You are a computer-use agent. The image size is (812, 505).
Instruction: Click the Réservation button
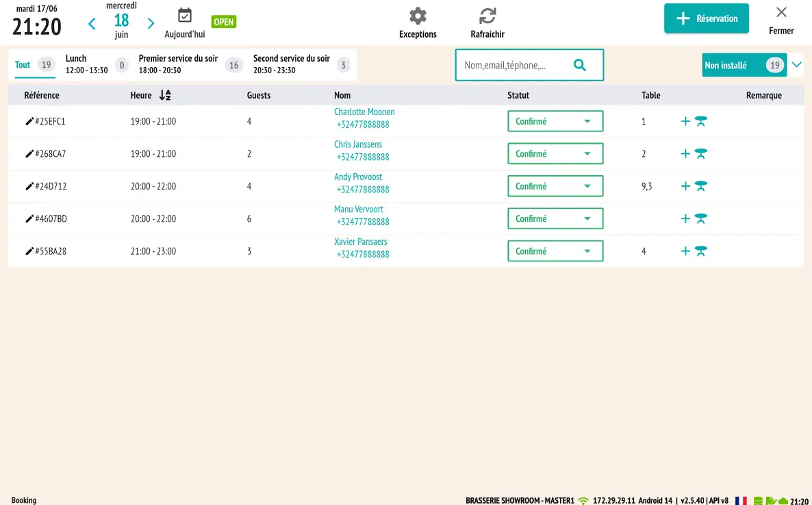point(706,18)
